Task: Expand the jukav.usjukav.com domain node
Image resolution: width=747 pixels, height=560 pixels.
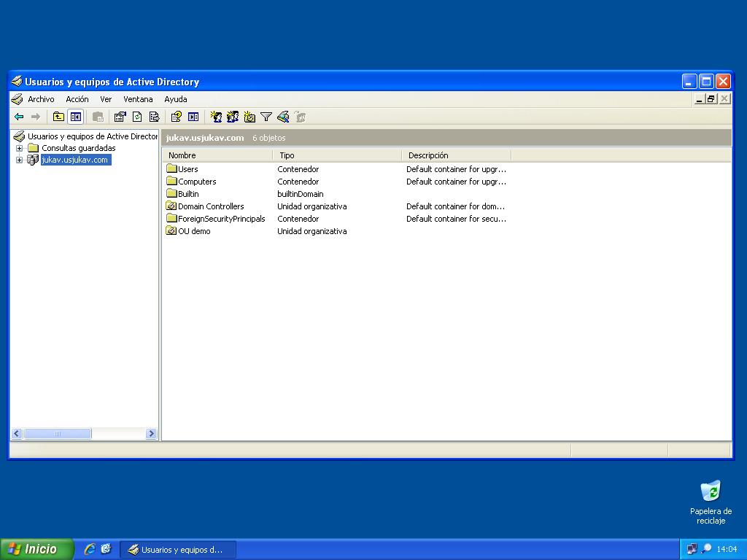Action: 19,160
